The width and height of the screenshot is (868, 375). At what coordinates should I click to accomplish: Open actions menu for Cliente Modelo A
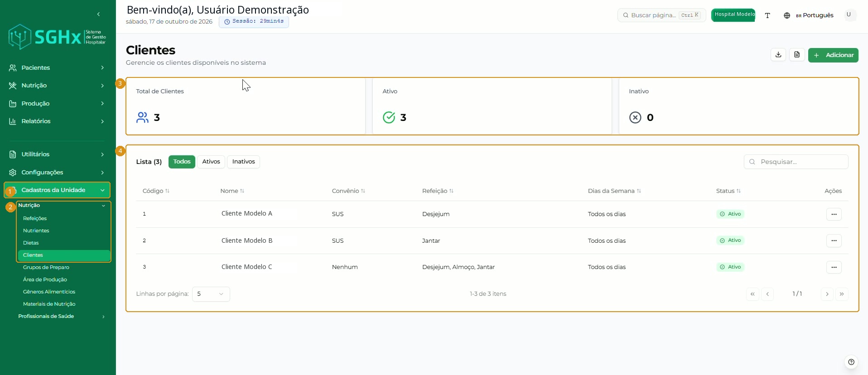coord(834,214)
